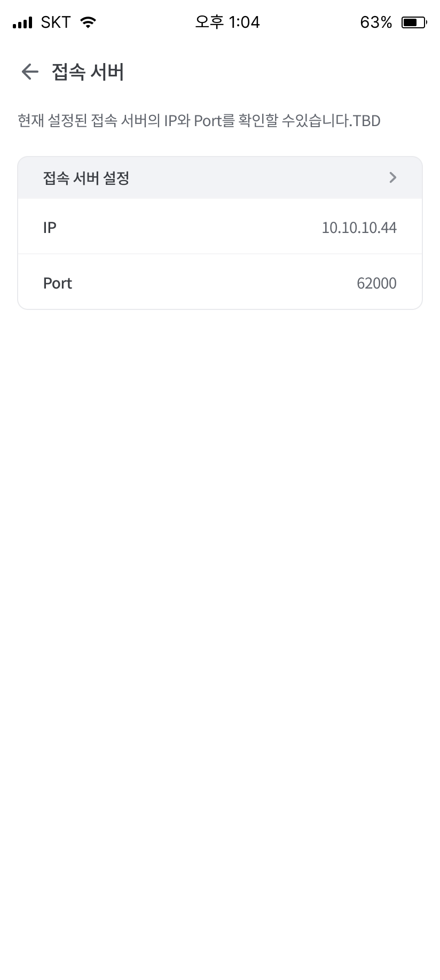Select the Port row label

tap(57, 283)
